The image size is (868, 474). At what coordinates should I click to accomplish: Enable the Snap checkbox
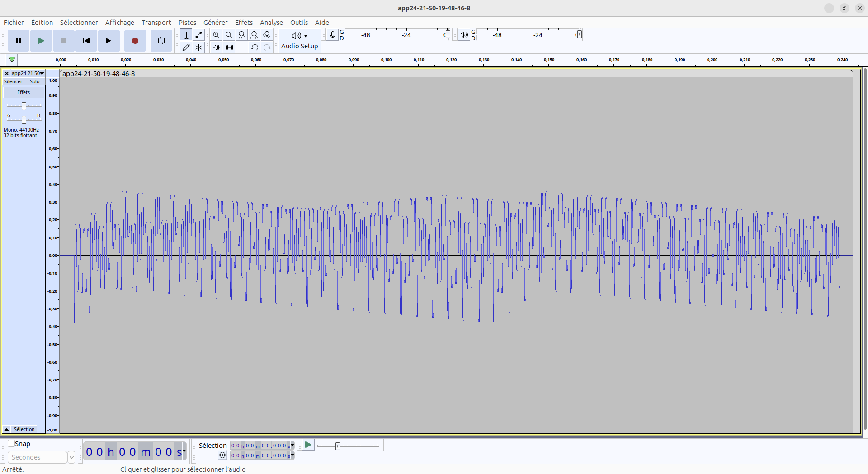[x=11, y=444]
